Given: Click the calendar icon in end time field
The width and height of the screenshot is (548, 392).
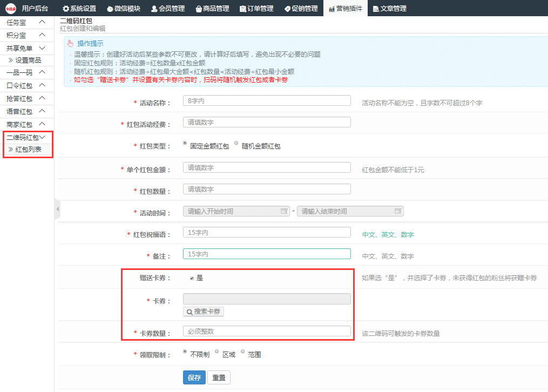Looking at the screenshot, I should [x=398, y=211].
